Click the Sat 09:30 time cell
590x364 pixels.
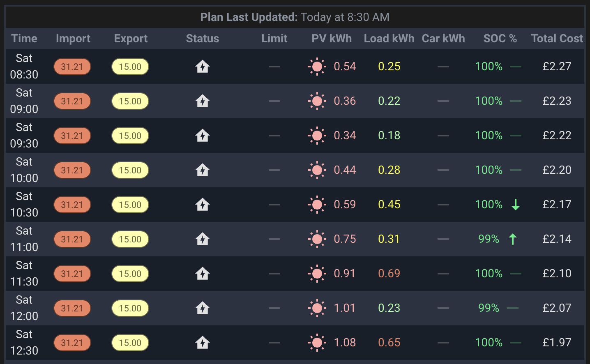coord(24,136)
